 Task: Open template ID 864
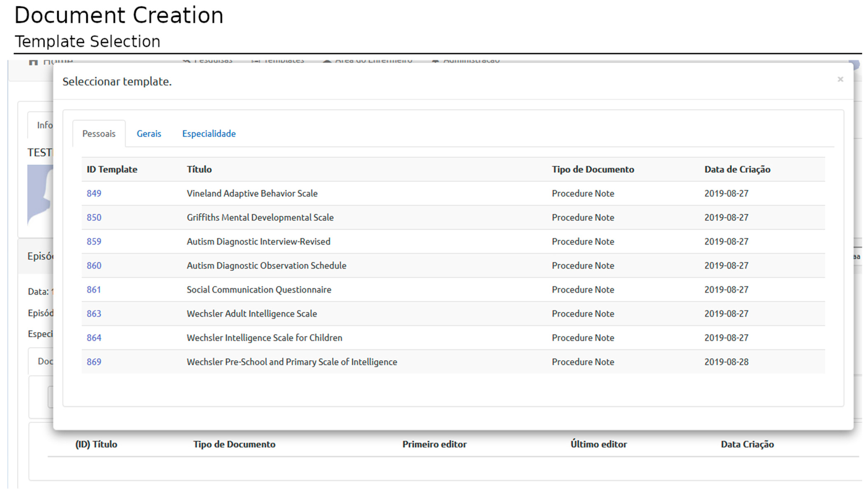pos(94,338)
